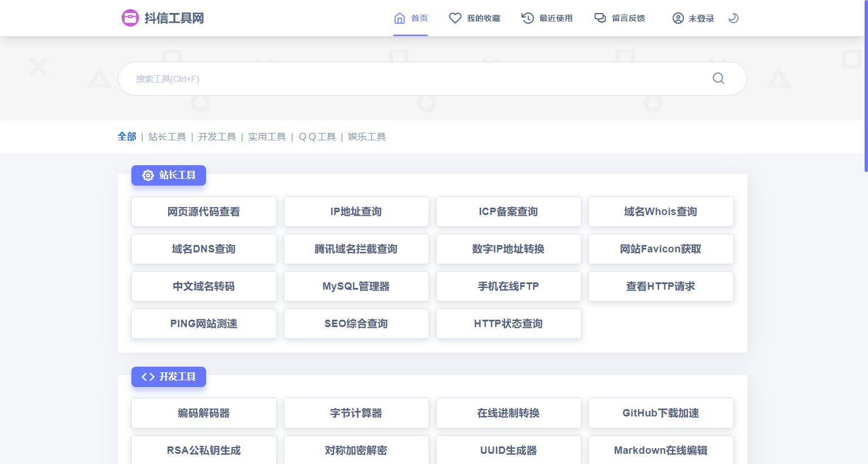Click the code brackets icon in 开发工具 header
The height and width of the screenshot is (464, 868).
[148, 377]
